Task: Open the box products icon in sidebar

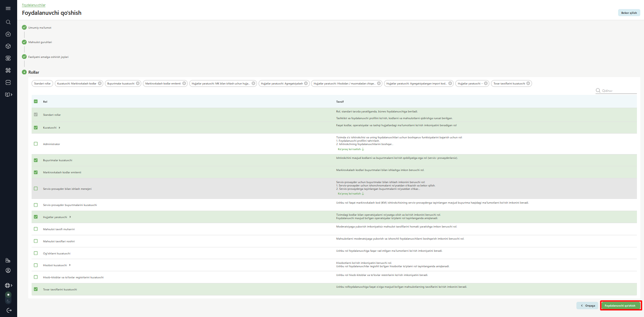Action: click(x=8, y=46)
